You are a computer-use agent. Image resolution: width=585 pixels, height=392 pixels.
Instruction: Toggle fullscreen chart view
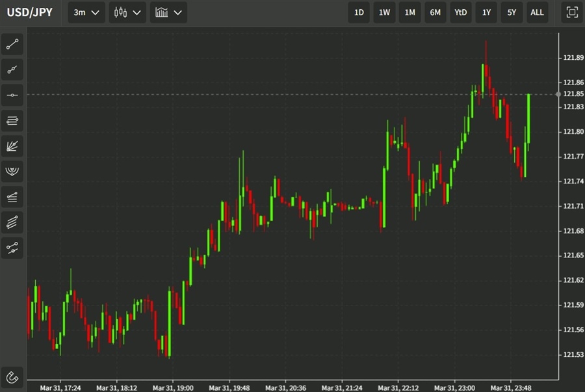(572, 12)
